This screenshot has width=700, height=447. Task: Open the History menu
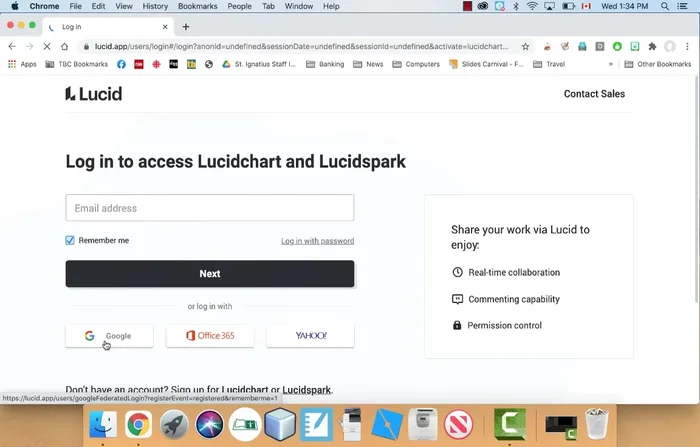[155, 6]
